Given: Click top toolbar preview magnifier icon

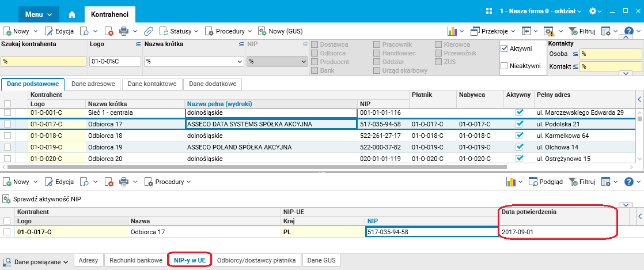Looking at the screenshot, I should 84,31.
